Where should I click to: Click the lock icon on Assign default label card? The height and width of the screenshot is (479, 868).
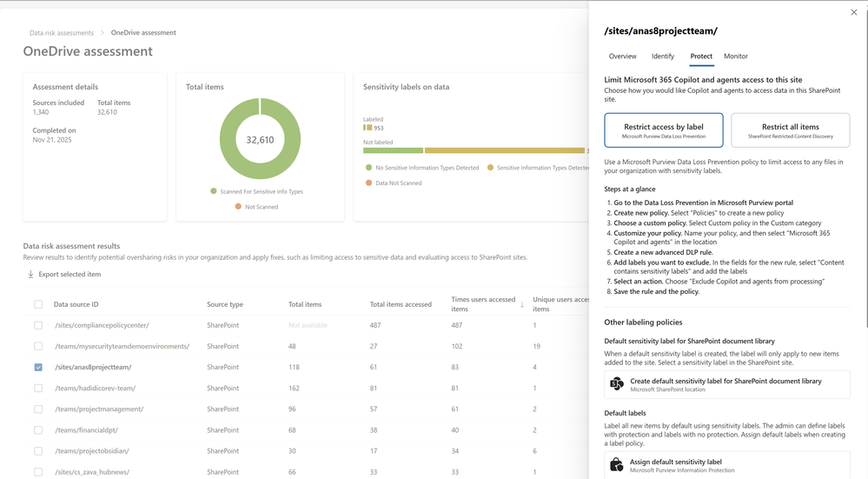pos(617,465)
